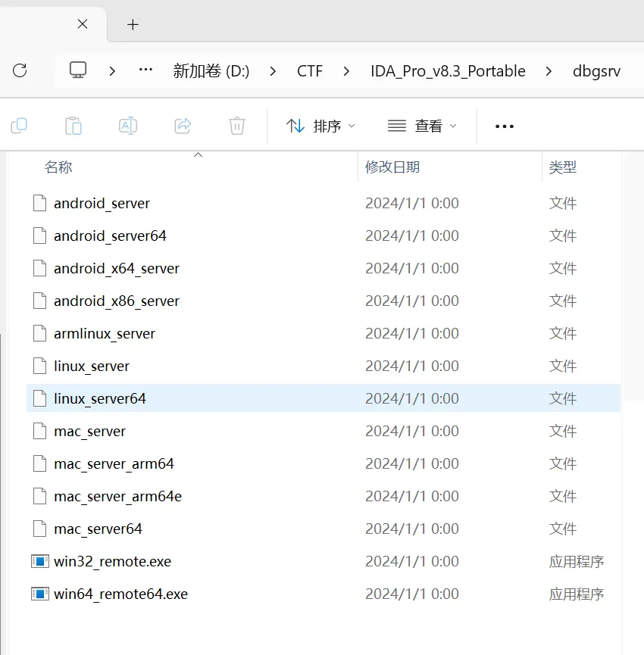Click the This PC monitor icon
Screen dimensions: 644x655
[x=77, y=70]
